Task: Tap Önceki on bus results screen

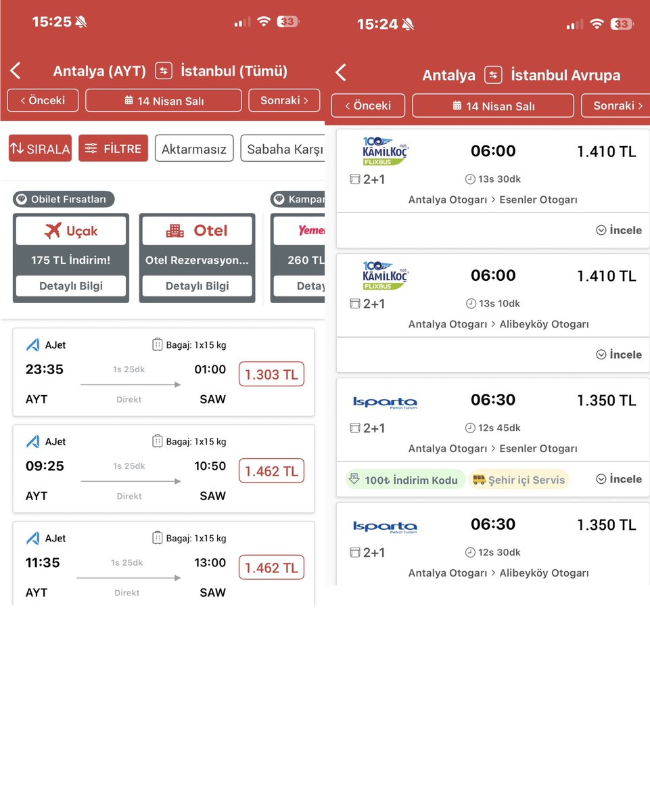Action: point(368,106)
